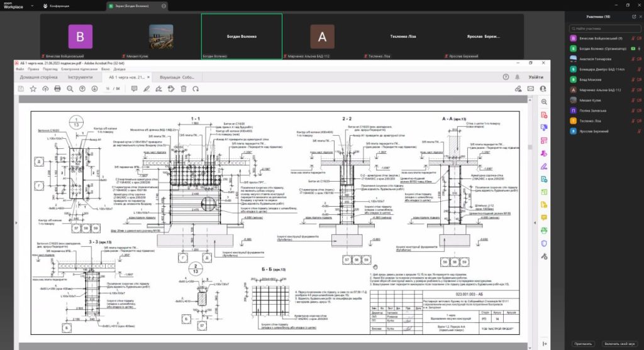Select participant Анастасія Гончарова in list
The width and height of the screenshot is (644, 350).
595,58
